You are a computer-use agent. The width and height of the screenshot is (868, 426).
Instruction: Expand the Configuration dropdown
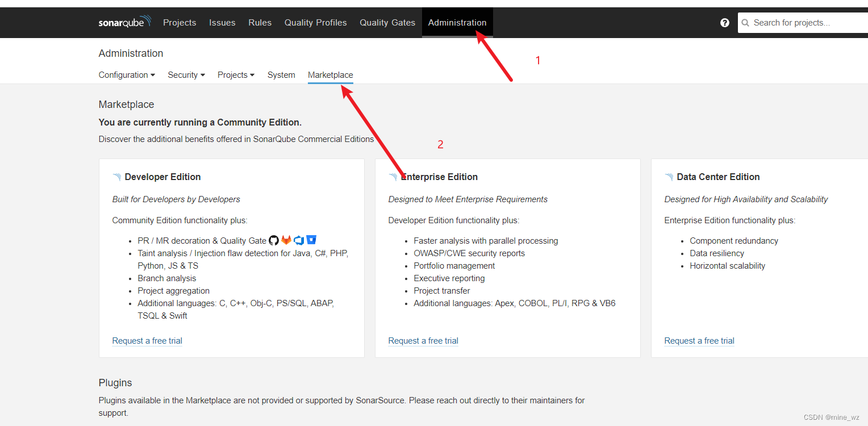point(127,75)
